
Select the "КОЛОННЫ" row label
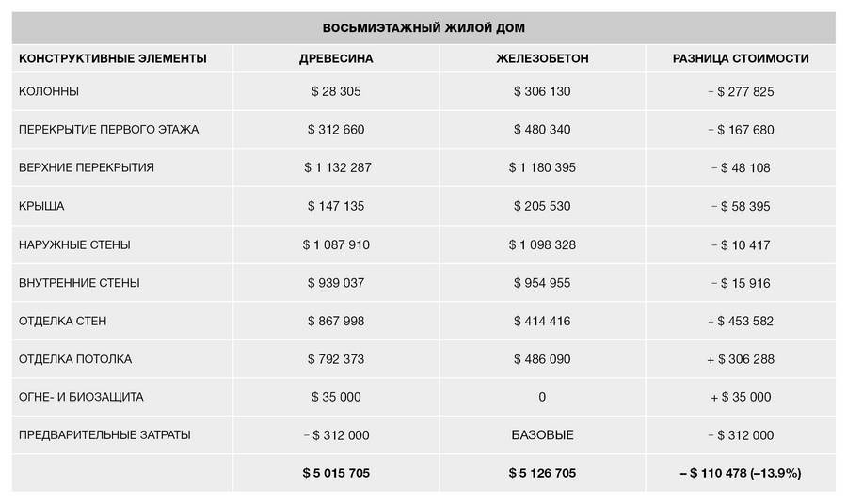tap(49, 92)
